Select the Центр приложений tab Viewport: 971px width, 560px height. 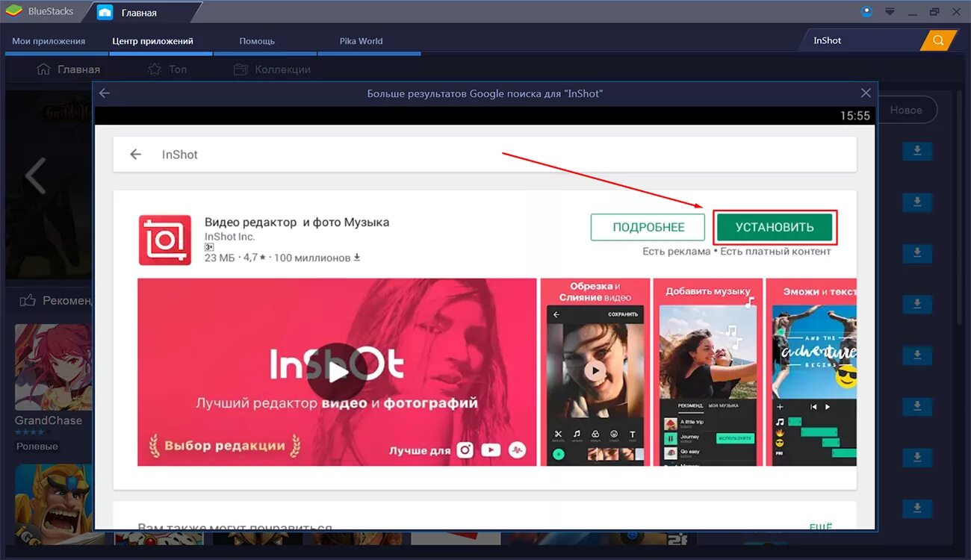(153, 41)
